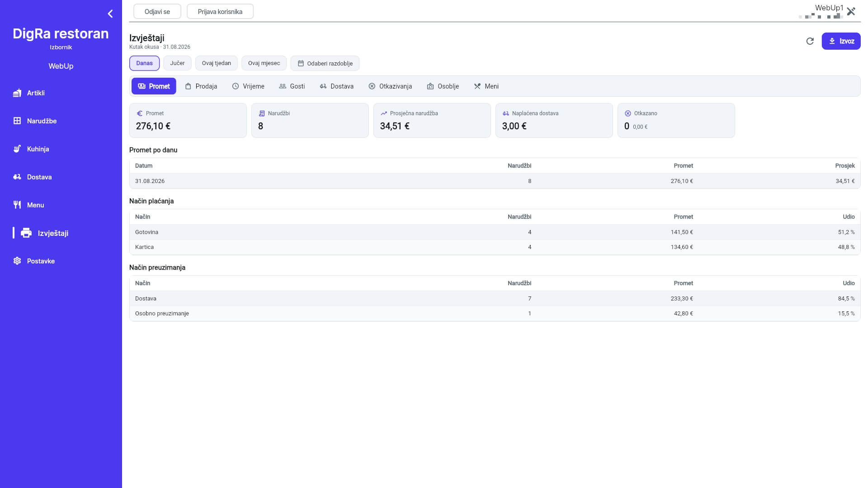The height and width of the screenshot is (488, 868).
Task: Open the Otkazivanja tab
Action: (x=390, y=86)
